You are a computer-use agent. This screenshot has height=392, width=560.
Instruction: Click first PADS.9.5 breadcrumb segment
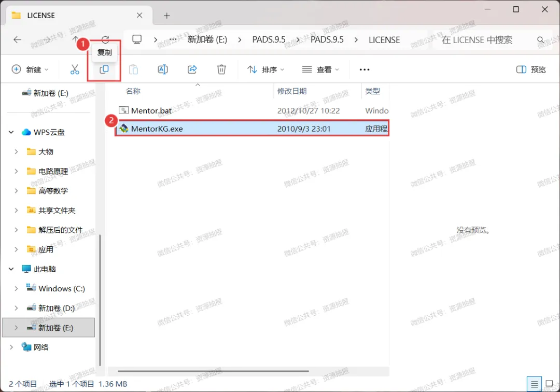pyautogui.click(x=269, y=39)
